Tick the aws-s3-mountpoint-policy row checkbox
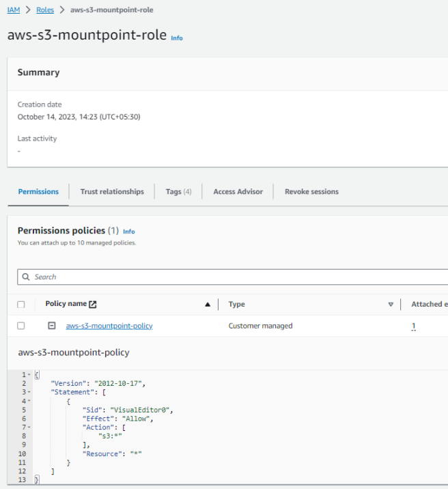The height and width of the screenshot is (489, 448). (21, 326)
